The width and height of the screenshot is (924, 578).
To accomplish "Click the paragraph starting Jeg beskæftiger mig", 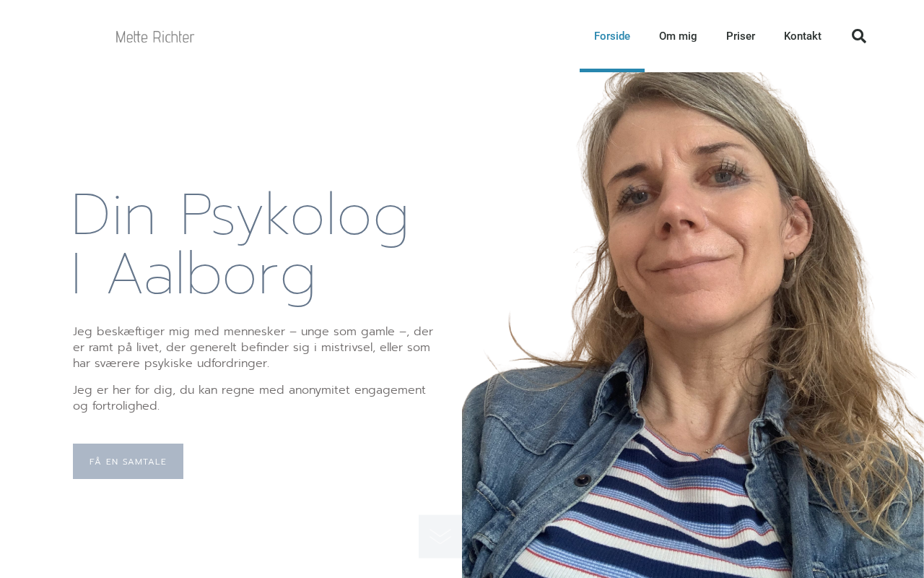I will (x=253, y=347).
